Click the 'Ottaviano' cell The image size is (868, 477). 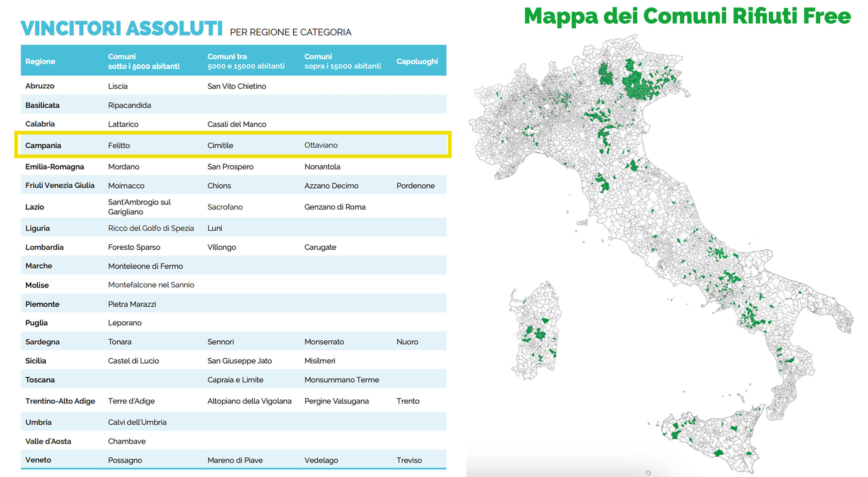pos(321,145)
